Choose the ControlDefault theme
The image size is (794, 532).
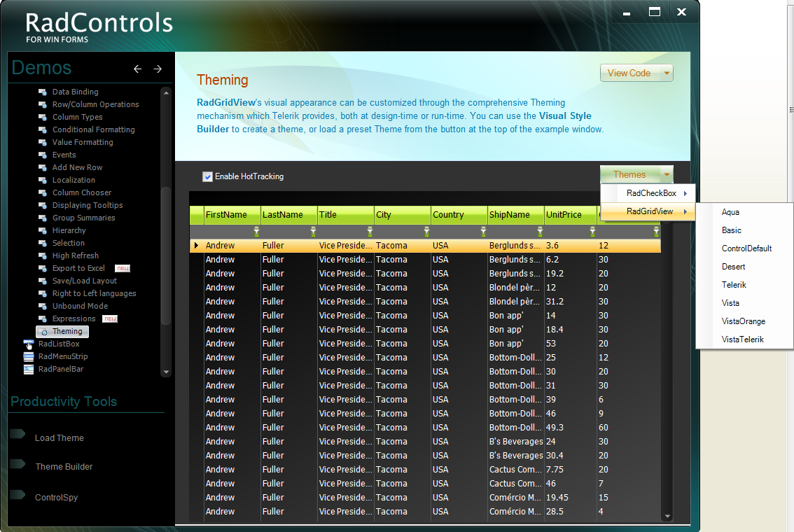(746, 248)
